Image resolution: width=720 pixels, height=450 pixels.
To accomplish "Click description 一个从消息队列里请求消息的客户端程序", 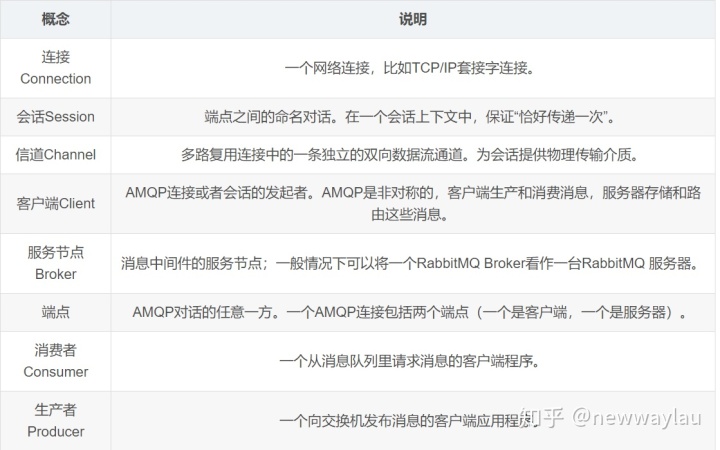I will click(x=413, y=361).
